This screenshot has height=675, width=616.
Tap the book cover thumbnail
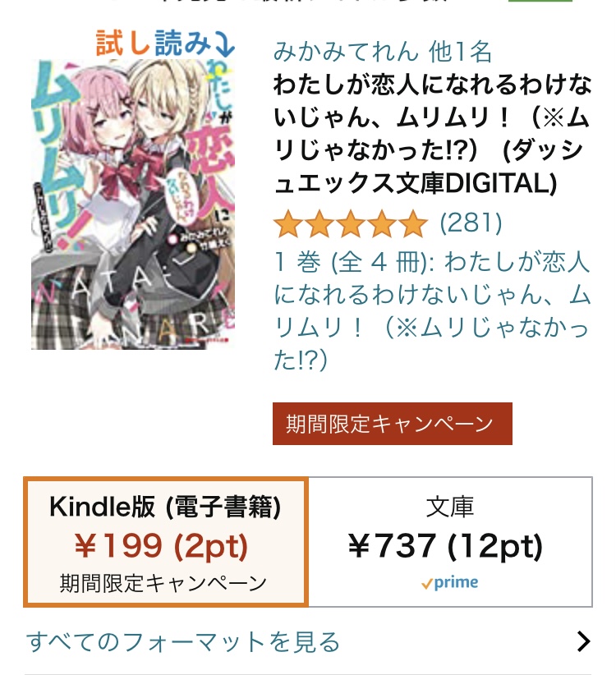133,204
